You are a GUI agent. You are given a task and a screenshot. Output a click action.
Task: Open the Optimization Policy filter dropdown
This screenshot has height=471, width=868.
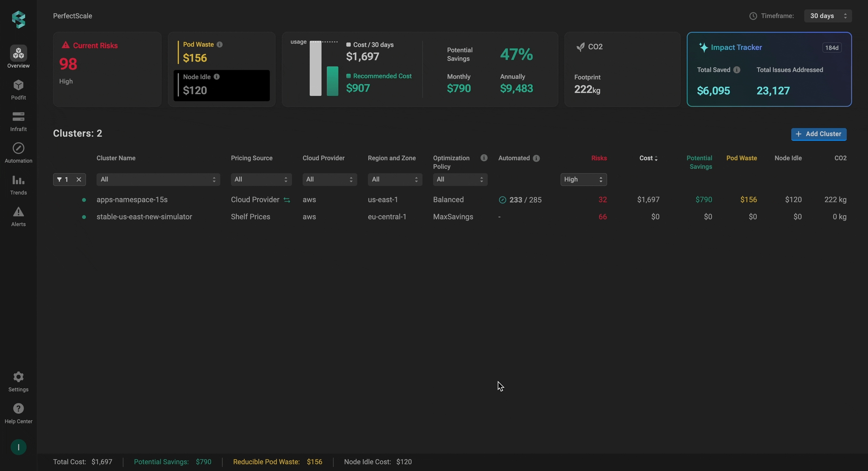[460, 179]
